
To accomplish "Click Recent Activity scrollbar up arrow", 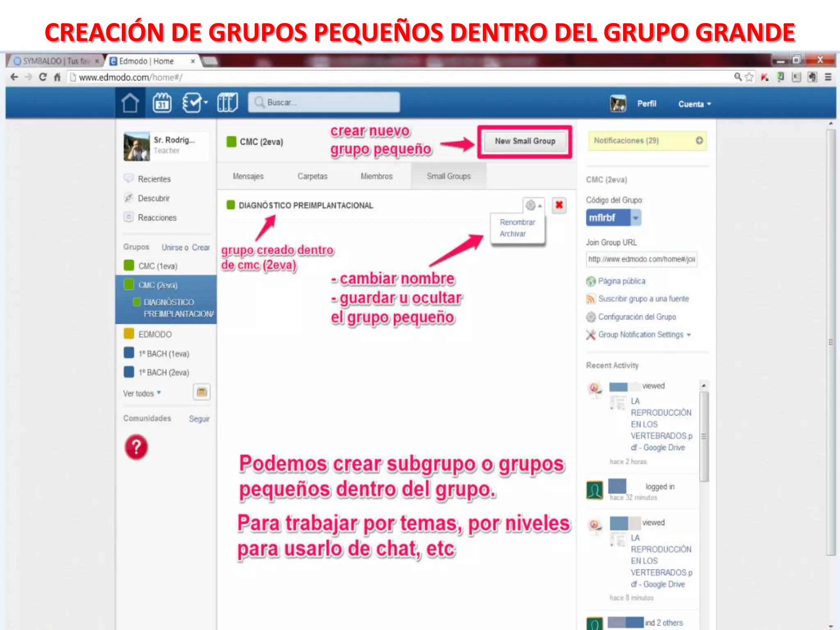I will (x=703, y=386).
